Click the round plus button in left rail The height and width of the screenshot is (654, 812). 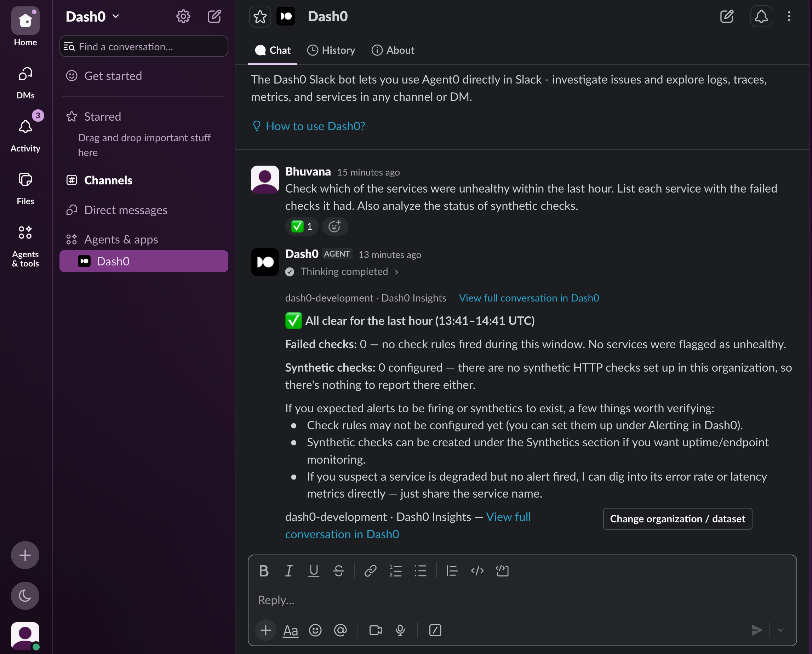click(25, 555)
